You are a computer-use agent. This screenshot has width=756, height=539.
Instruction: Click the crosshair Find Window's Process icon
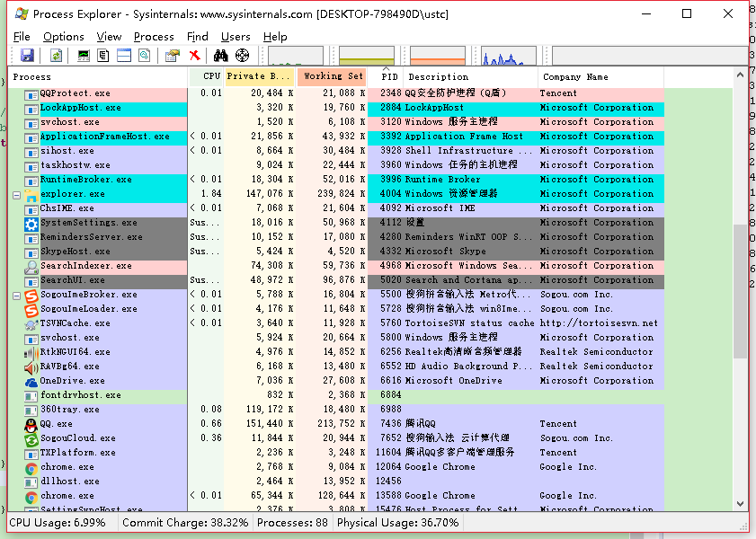242,56
